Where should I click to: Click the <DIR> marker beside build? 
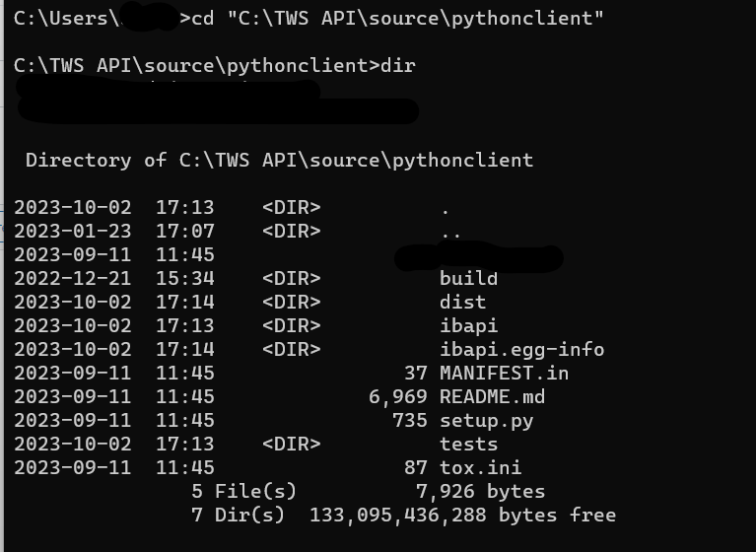(x=291, y=279)
